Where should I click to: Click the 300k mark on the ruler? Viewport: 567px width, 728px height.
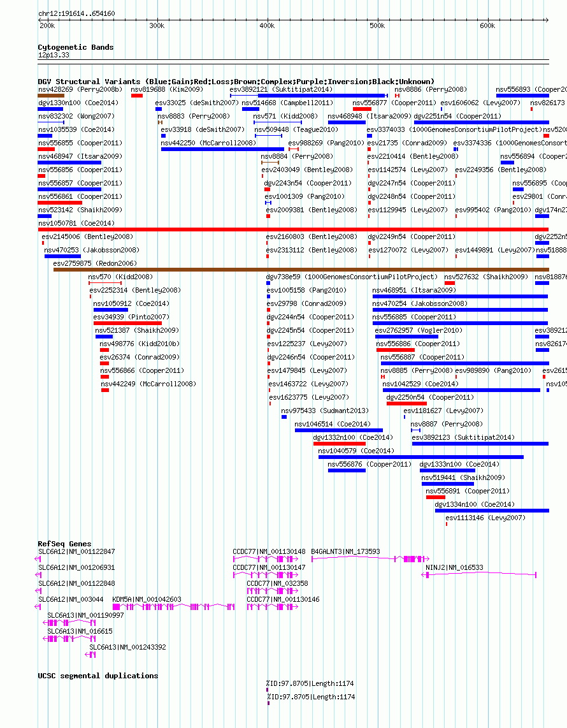[157, 25]
